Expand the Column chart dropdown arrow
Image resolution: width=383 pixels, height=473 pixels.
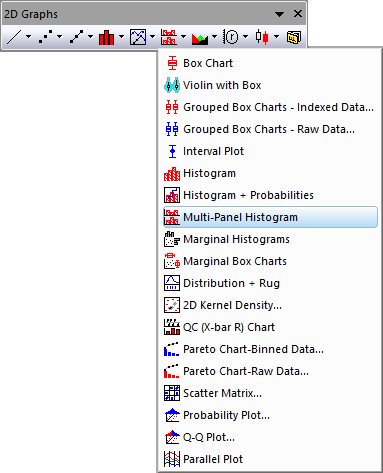point(121,37)
